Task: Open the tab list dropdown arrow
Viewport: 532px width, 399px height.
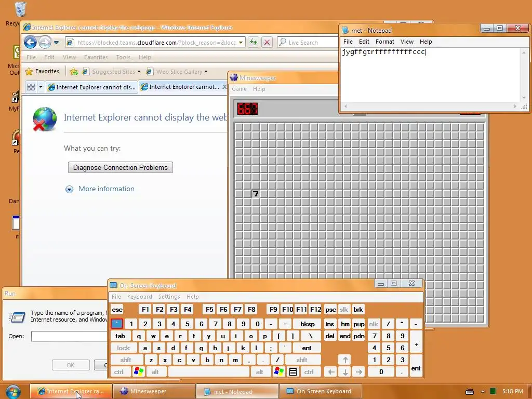Action: tap(41, 87)
